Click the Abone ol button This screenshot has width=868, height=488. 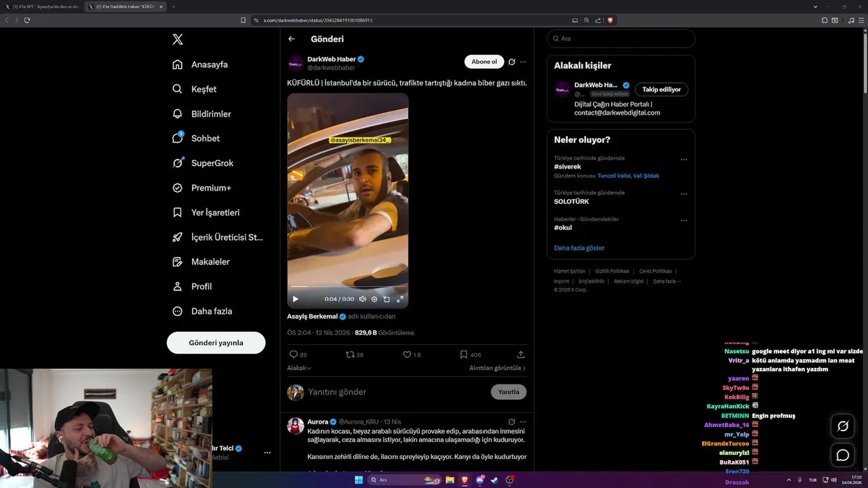(484, 62)
